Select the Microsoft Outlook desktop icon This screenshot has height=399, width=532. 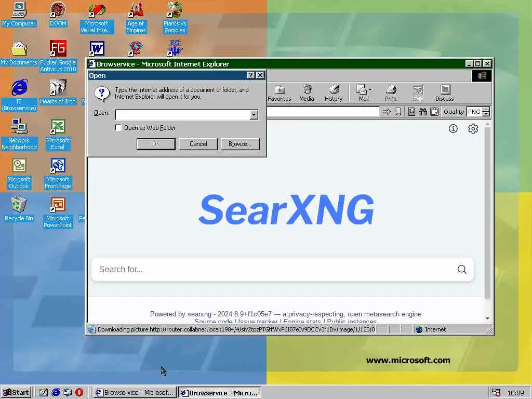(19, 174)
